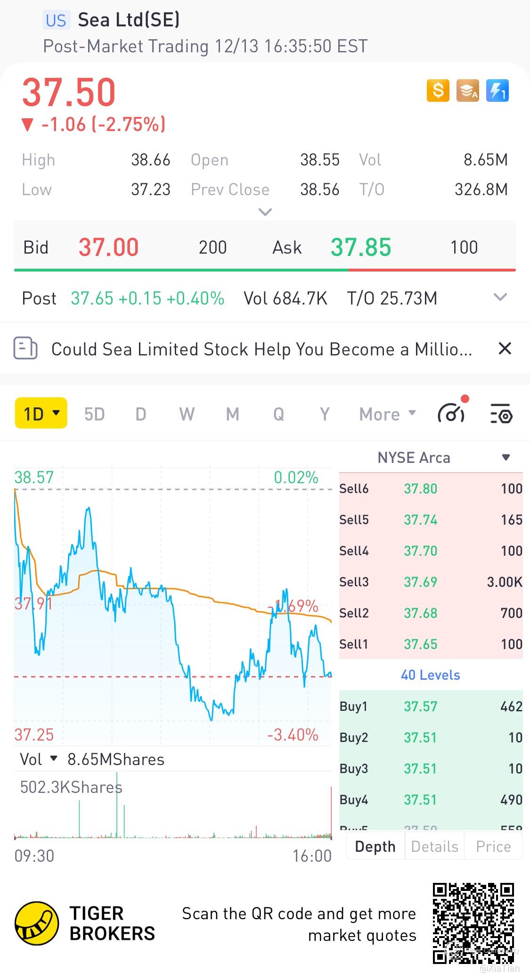Tap the US market tag
Screen dimensions: 530x980
click(x=56, y=21)
